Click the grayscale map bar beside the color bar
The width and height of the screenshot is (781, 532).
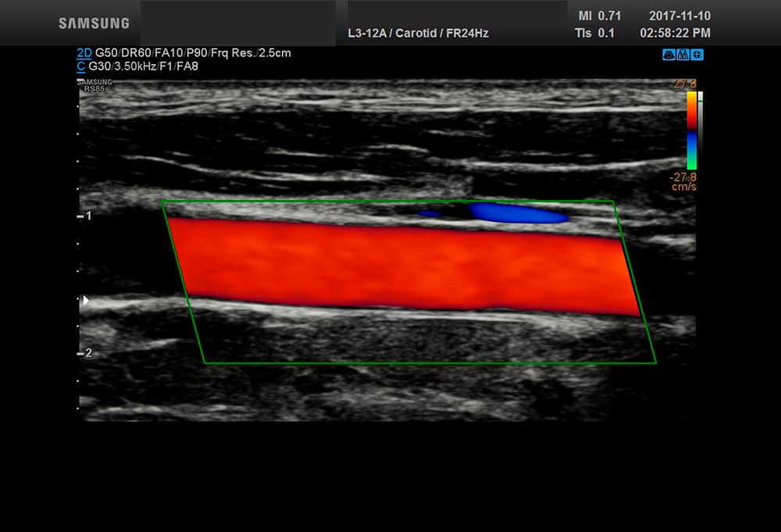click(x=700, y=131)
